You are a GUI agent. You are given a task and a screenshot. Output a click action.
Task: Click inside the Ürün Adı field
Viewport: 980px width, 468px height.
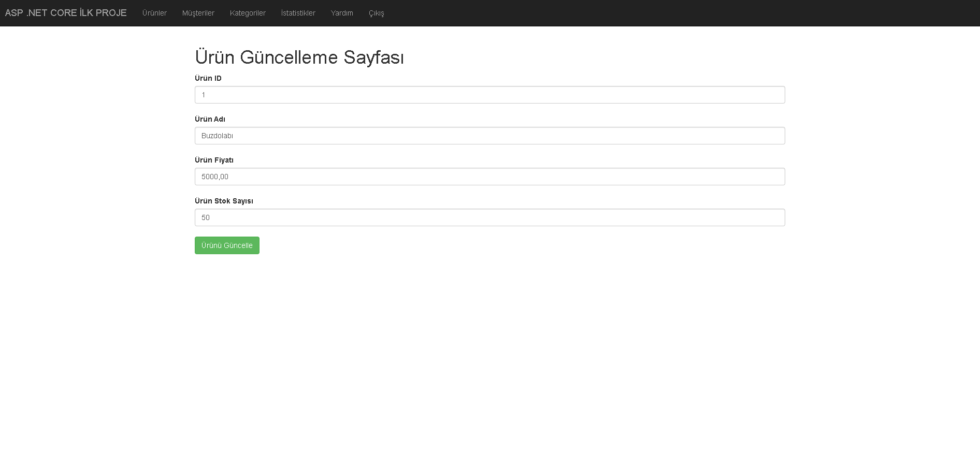[489, 136]
